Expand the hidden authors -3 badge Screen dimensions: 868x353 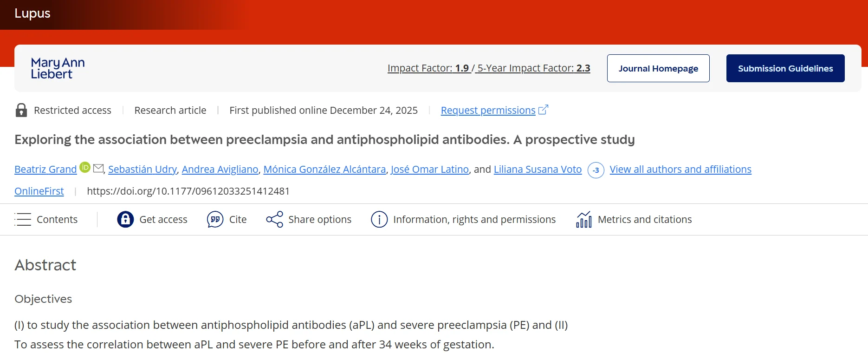[x=596, y=170]
